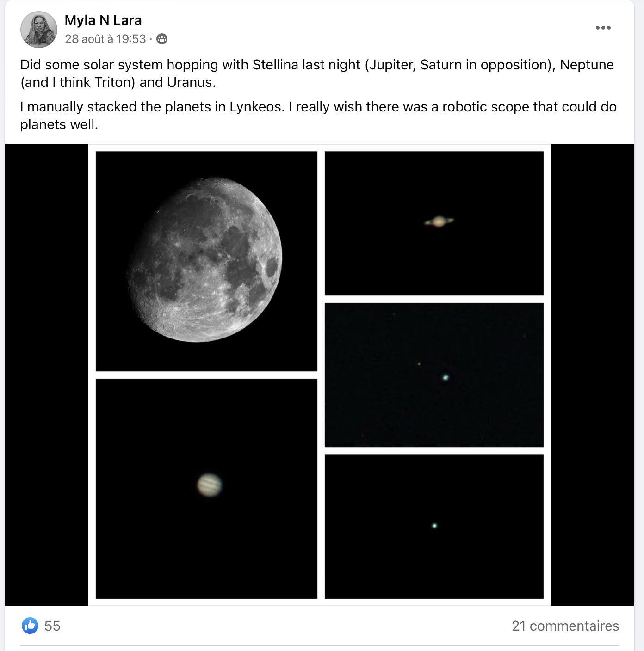Image resolution: width=644 pixels, height=651 pixels.
Task: Click the Jupiter disc in the image
Action: [x=210, y=485]
